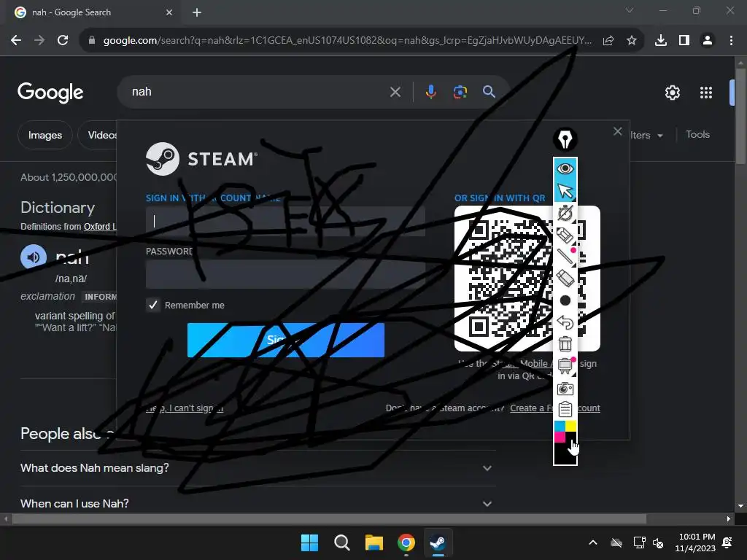The image size is (747, 560).
Task: Open the Oxford Languages definitions link
Action: coord(100,227)
